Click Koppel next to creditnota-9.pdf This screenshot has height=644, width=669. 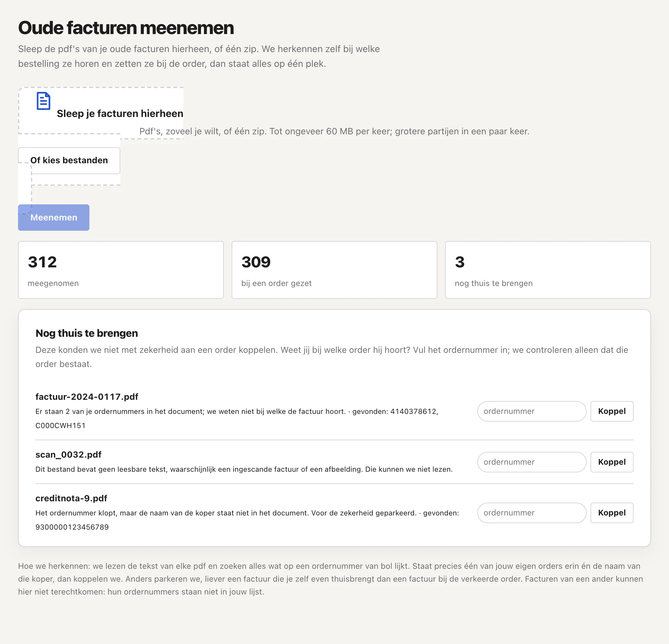tap(612, 513)
